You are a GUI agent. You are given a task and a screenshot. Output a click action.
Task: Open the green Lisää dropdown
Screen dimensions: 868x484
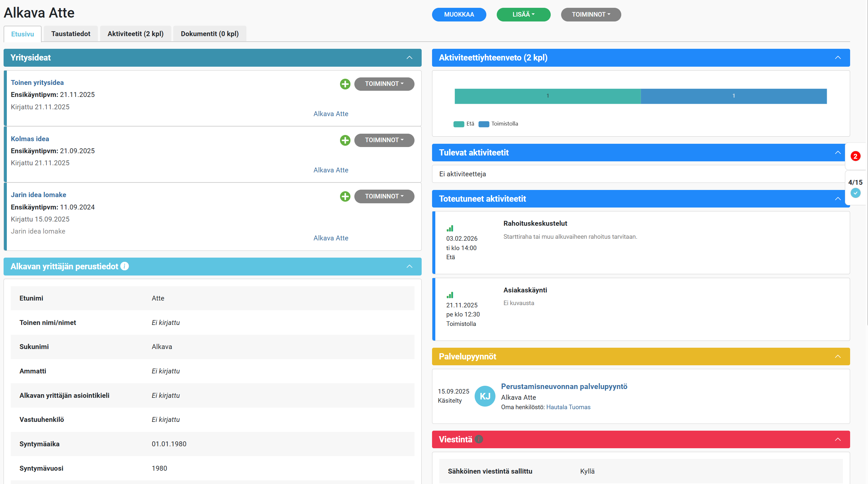pos(523,15)
